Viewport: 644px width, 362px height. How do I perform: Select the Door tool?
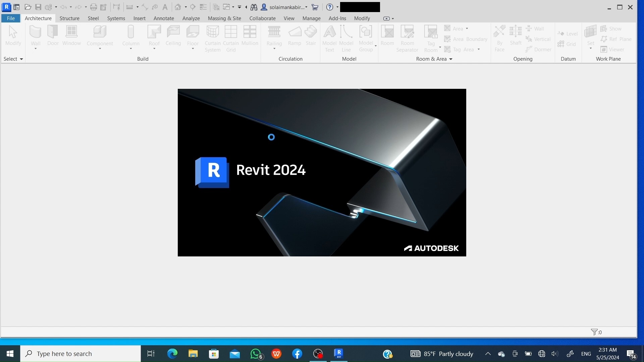point(53,36)
